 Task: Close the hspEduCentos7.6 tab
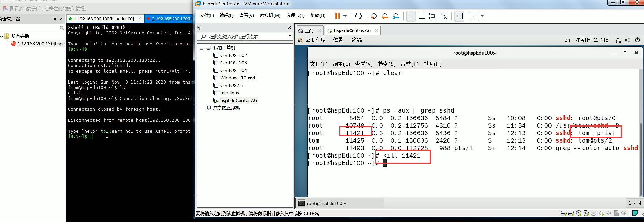[x=376, y=30]
